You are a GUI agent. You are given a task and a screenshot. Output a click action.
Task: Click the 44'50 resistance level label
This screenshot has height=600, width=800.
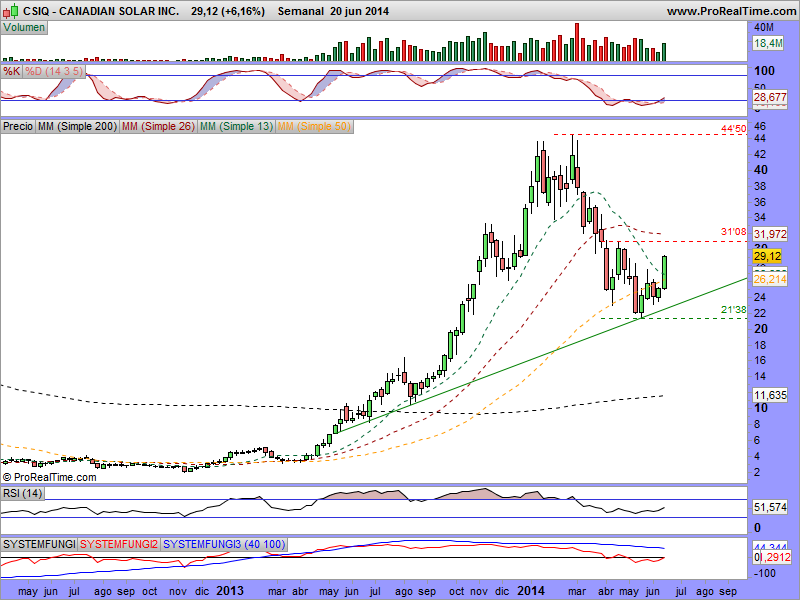tap(734, 129)
